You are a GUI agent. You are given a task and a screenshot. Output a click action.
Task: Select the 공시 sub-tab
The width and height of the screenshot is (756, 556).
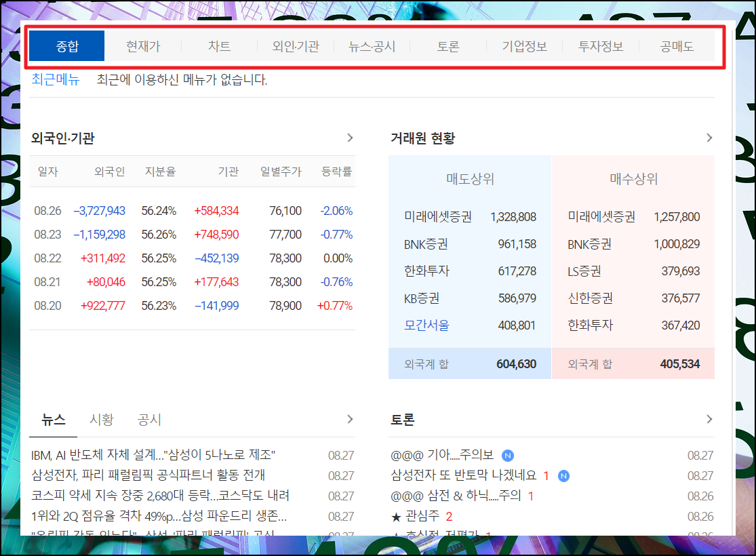(x=149, y=420)
